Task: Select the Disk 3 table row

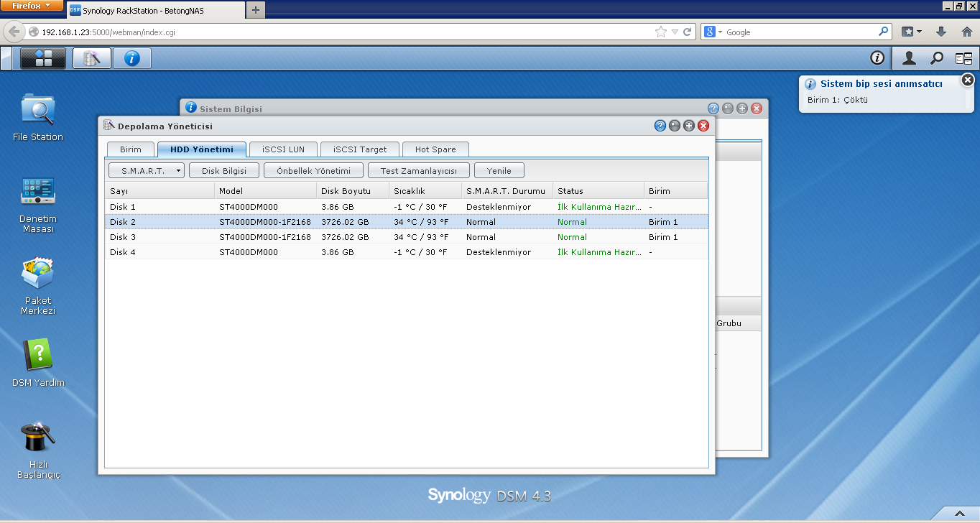Action: pyautogui.click(x=406, y=237)
